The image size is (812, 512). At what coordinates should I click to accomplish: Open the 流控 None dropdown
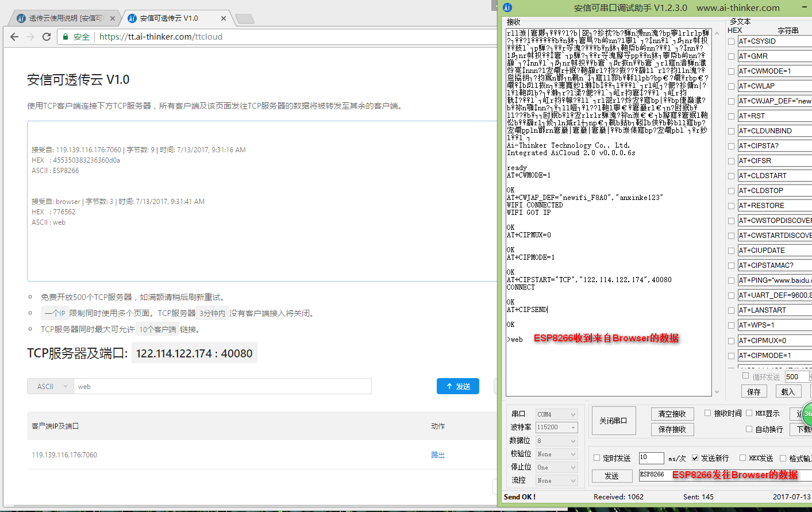[x=556, y=480]
